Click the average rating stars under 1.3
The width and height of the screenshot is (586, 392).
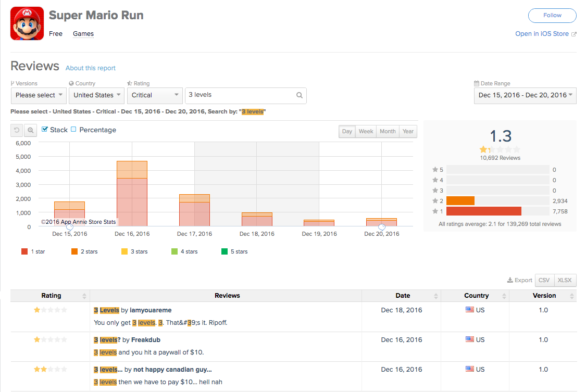(x=500, y=150)
